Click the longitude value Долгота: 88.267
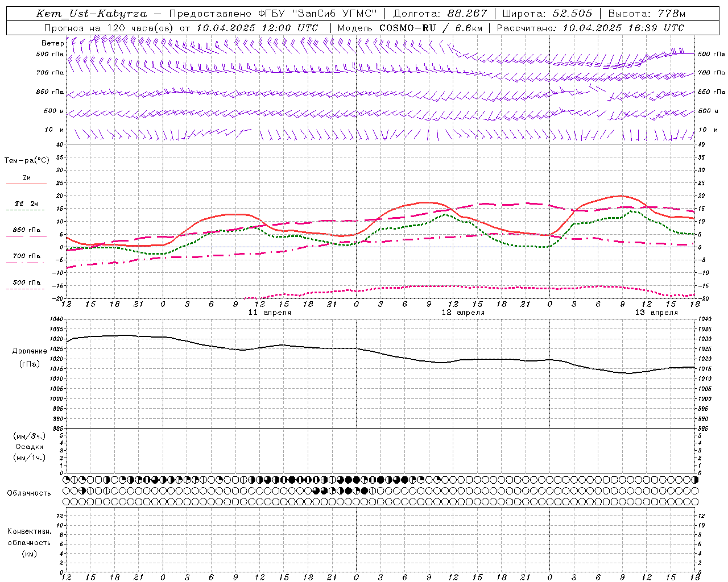 (x=440, y=14)
